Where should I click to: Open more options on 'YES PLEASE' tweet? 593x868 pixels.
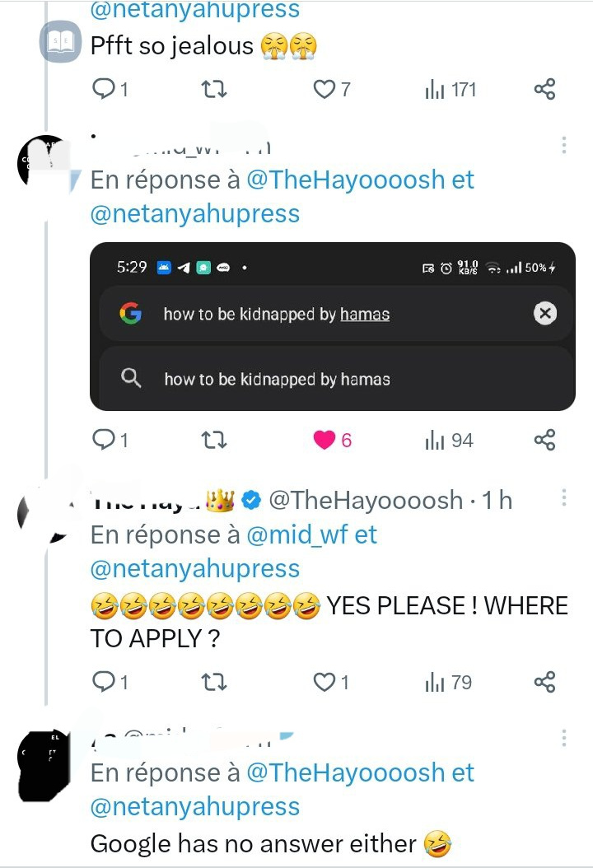coord(563,497)
